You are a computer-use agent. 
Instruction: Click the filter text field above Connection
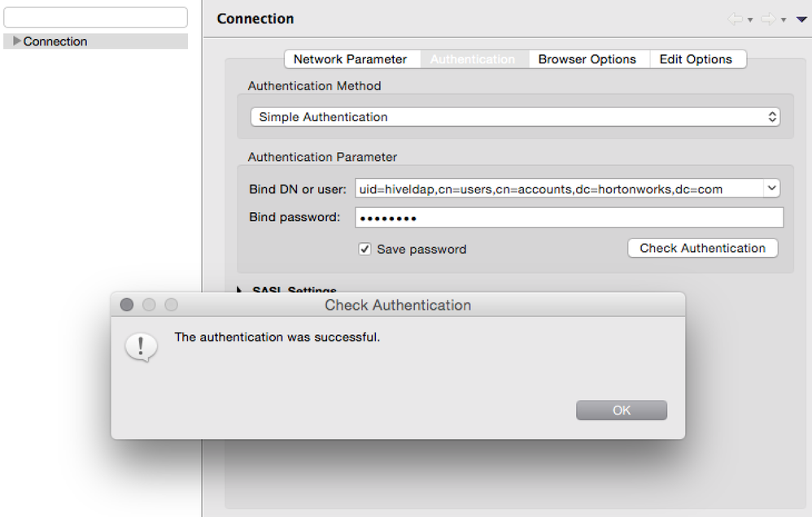click(x=96, y=18)
